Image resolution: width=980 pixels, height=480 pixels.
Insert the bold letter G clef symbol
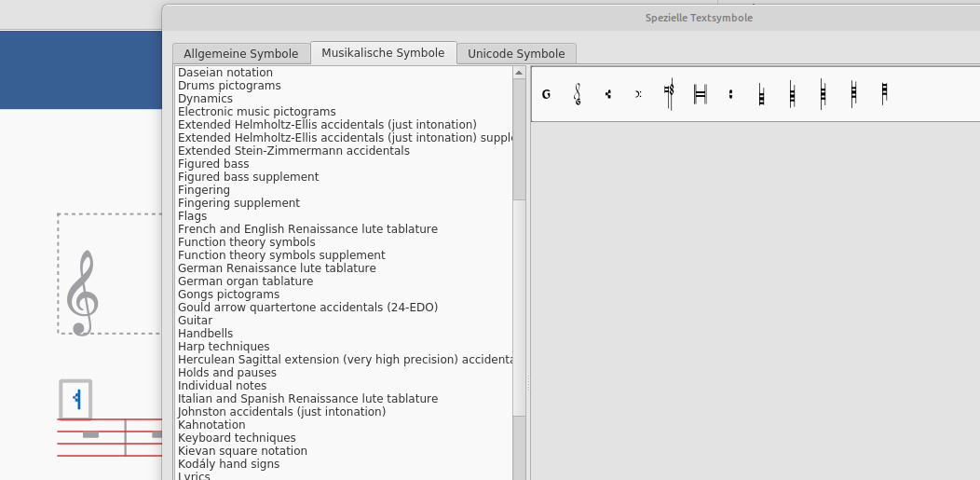point(546,94)
